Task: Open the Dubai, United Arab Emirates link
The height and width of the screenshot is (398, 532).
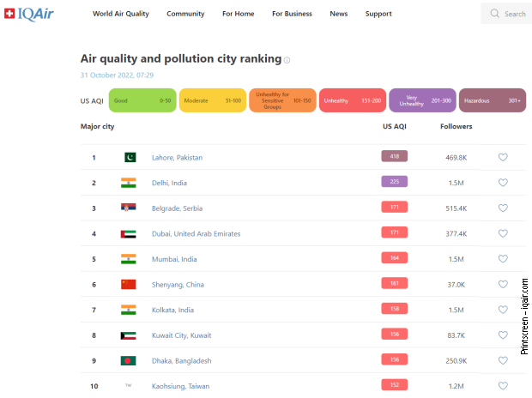Action: pyautogui.click(x=196, y=234)
